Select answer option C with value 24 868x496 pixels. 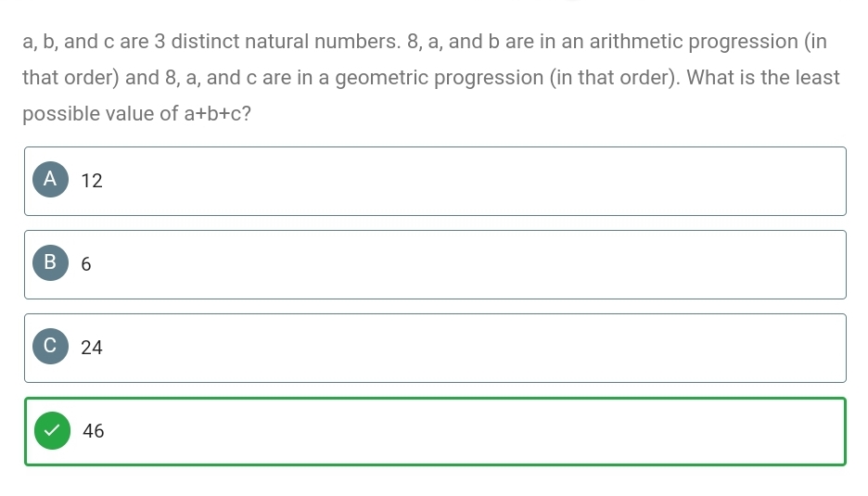click(435, 349)
